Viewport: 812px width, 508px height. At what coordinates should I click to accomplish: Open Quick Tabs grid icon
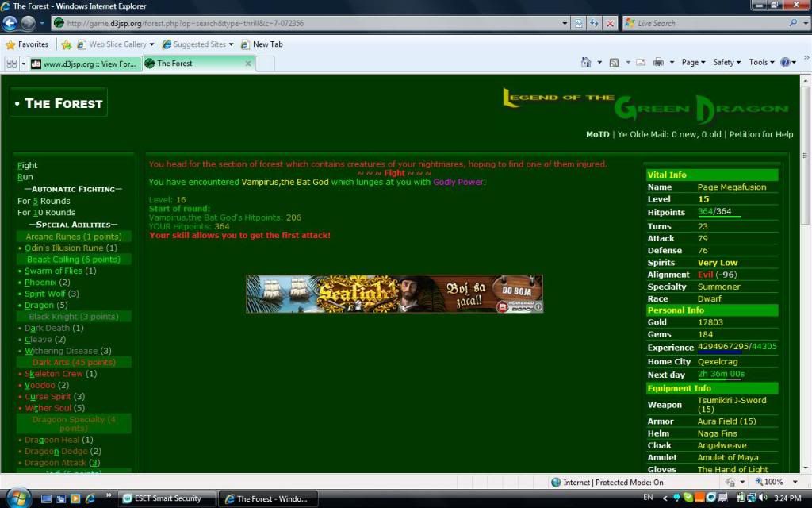(x=11, y=63)
